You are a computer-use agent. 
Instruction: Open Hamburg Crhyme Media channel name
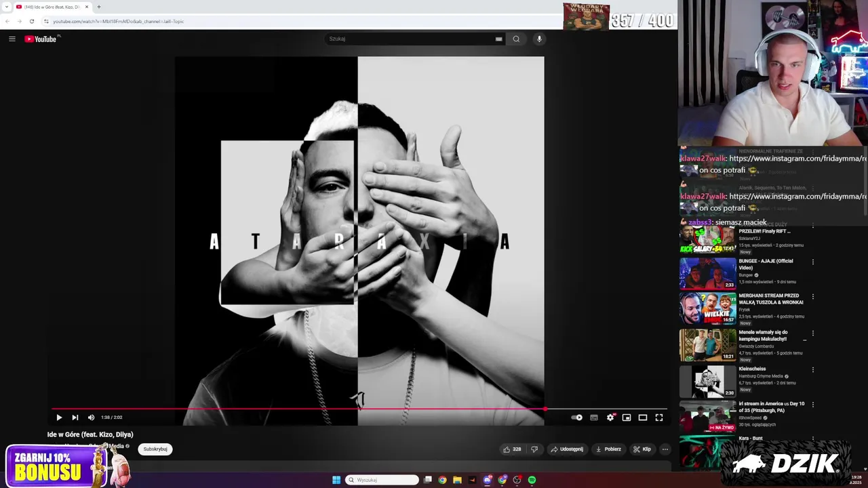pyautogui.click(x=761, y=376)
